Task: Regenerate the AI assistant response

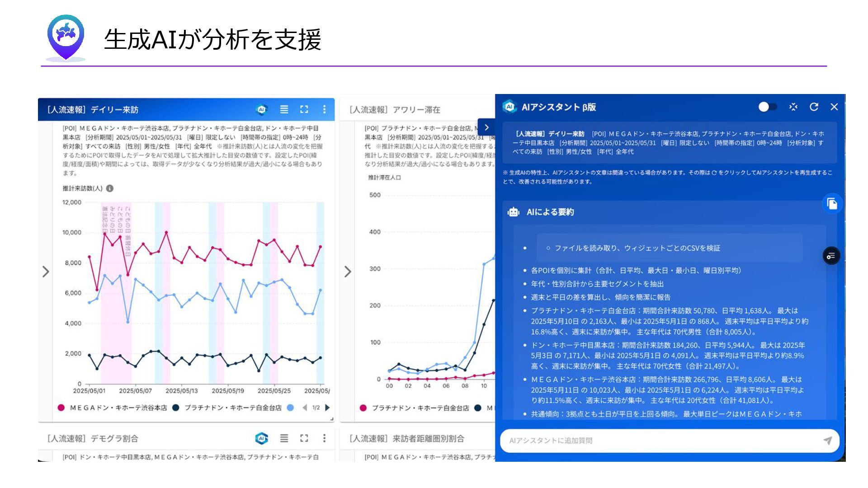Action: tap(814, 107)
